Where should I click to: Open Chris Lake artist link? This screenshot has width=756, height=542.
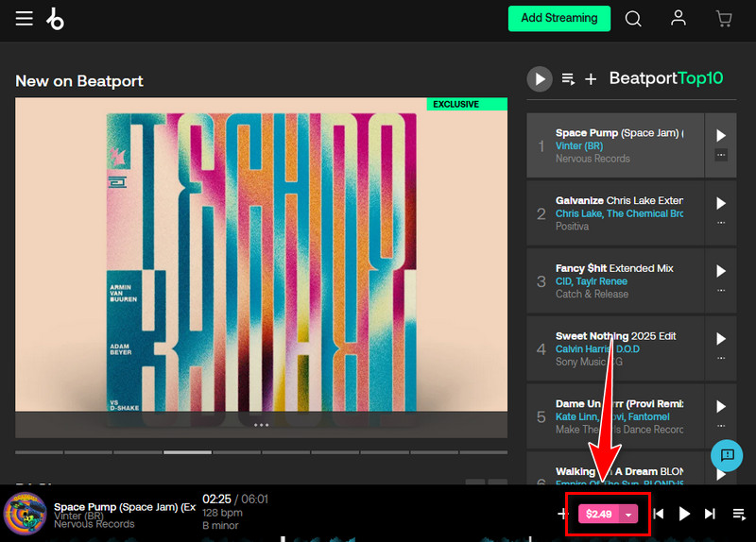click(x=578, y=214)
